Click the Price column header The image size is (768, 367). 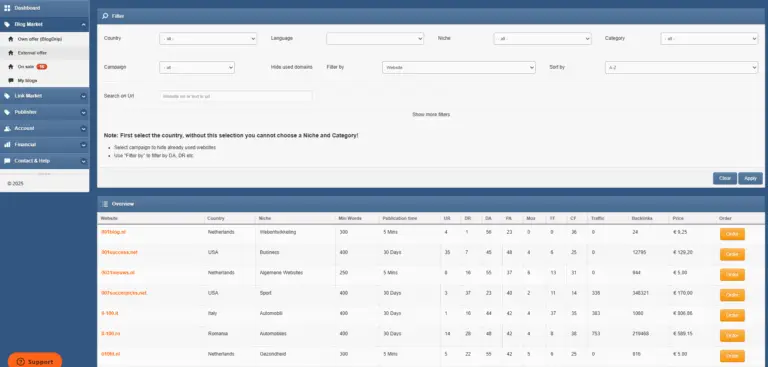[x=678, y=218]
